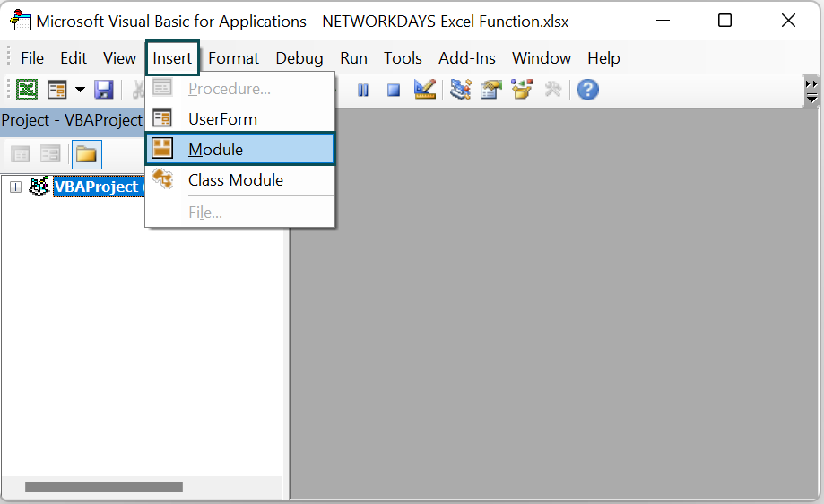Choose Module from the Insert menu
This screenshot has width=824, height=504.
(x=239, y=149)
